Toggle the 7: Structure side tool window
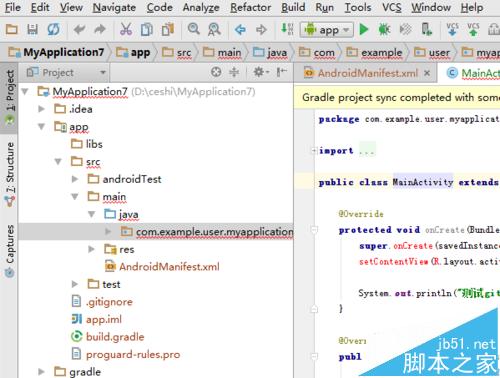Viewport: 500px width, 378px height. 10,174
